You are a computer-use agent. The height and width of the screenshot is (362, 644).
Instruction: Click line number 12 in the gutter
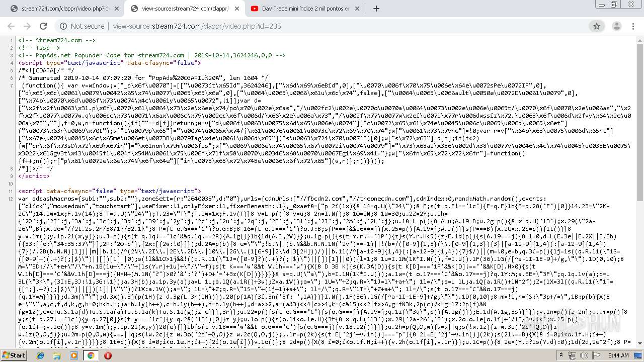point(10,199)
